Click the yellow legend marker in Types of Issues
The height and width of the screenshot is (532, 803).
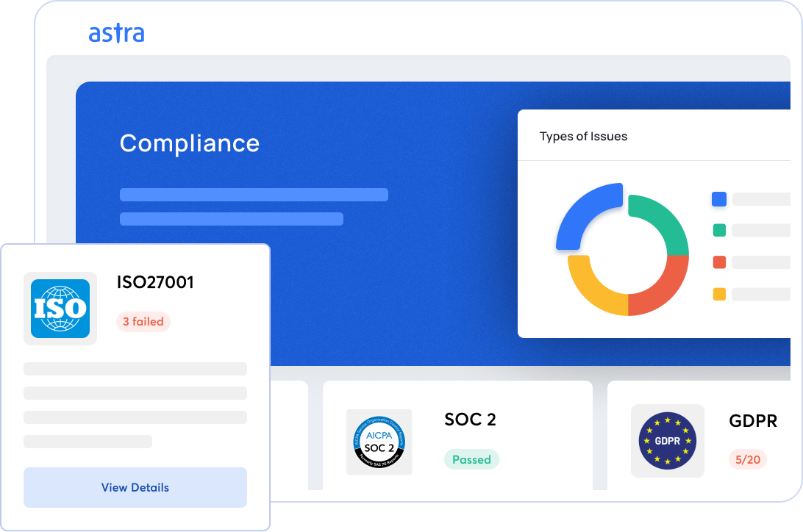click(x=718, y=293)
